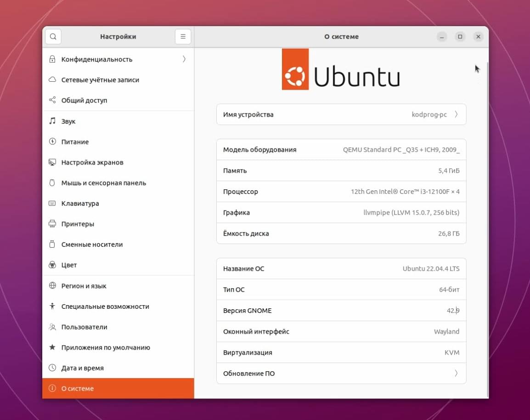Screen dimensions: 530x420
Task: Click the QEMU Standard PC model value
Action: [x=401, y=150]
